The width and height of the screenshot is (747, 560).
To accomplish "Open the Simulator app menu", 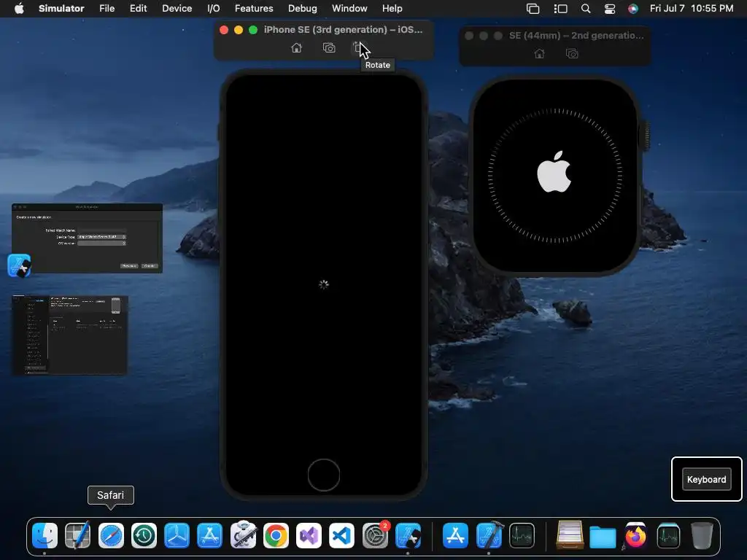I will 61,9.
